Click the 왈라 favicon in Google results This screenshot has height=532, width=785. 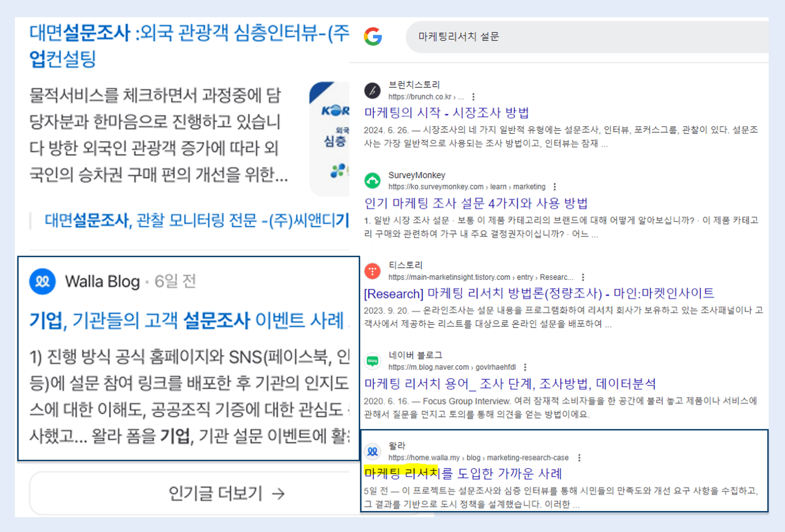click(372, 452)
